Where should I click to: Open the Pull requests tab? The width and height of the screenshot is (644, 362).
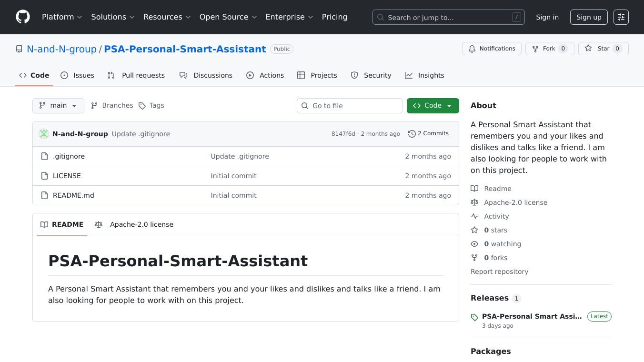pyautogui.click(x=136, y=75)
